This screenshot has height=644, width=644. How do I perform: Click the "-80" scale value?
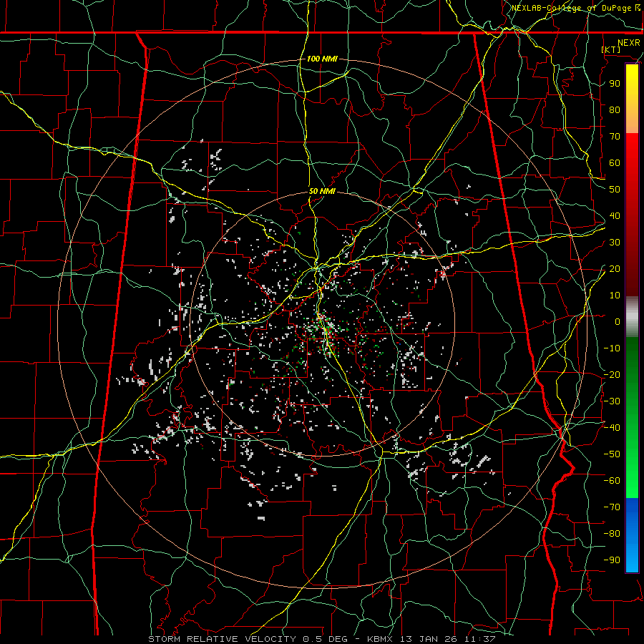612,534
